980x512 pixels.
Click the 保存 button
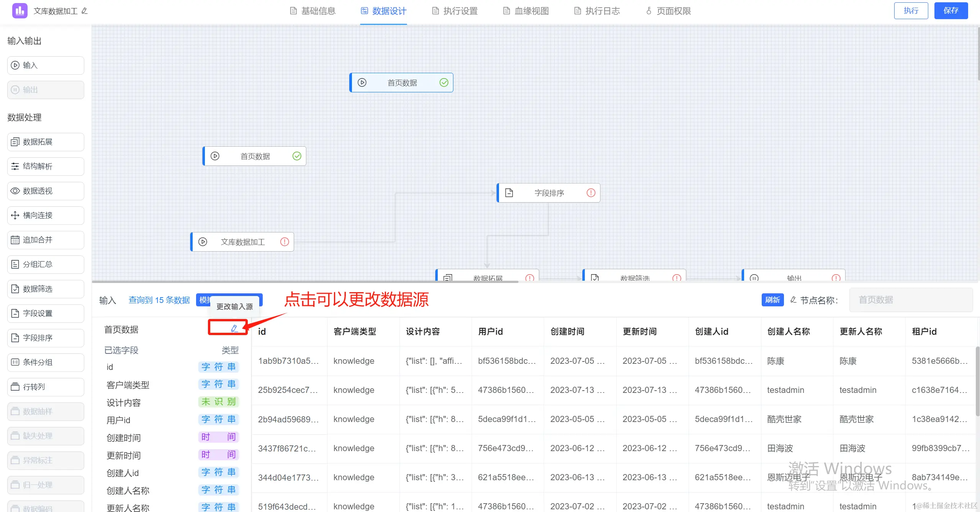click(951, 11)
